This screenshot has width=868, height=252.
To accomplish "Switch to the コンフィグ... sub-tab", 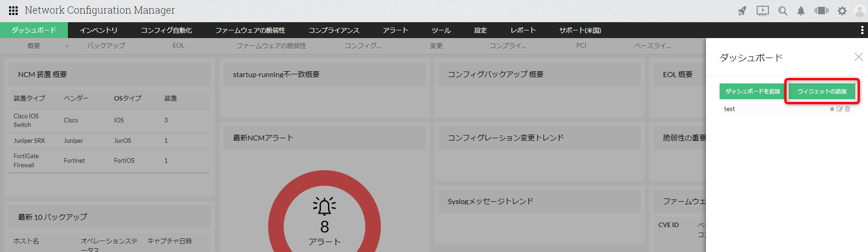I will [363, 46].
